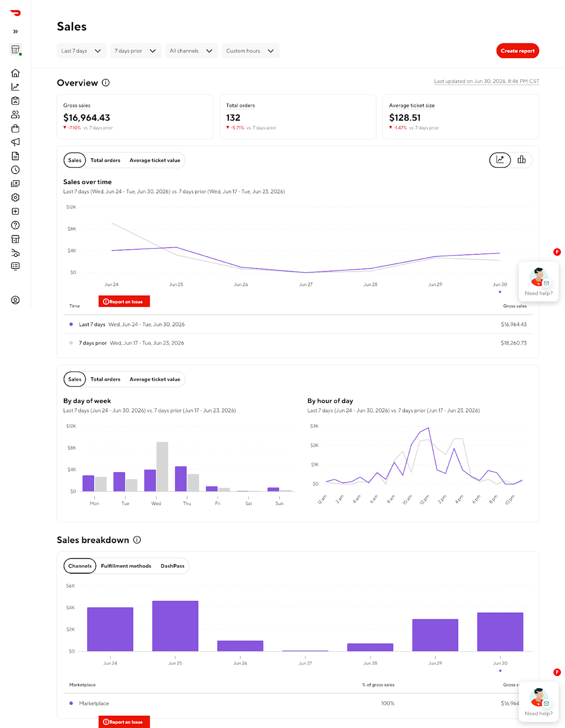This screenshot has width=565, height=728.
Task: Open the clock hours sidebar icon
Action: (x=16, y=169)
